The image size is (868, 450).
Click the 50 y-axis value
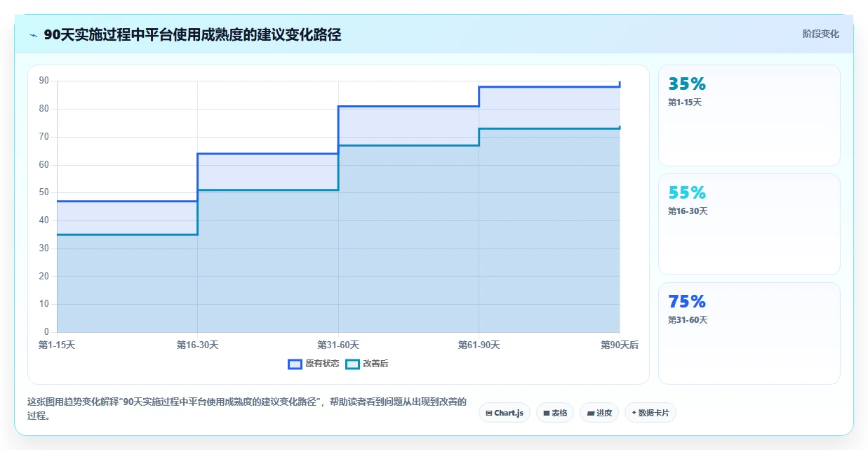(x=44, y=192)
